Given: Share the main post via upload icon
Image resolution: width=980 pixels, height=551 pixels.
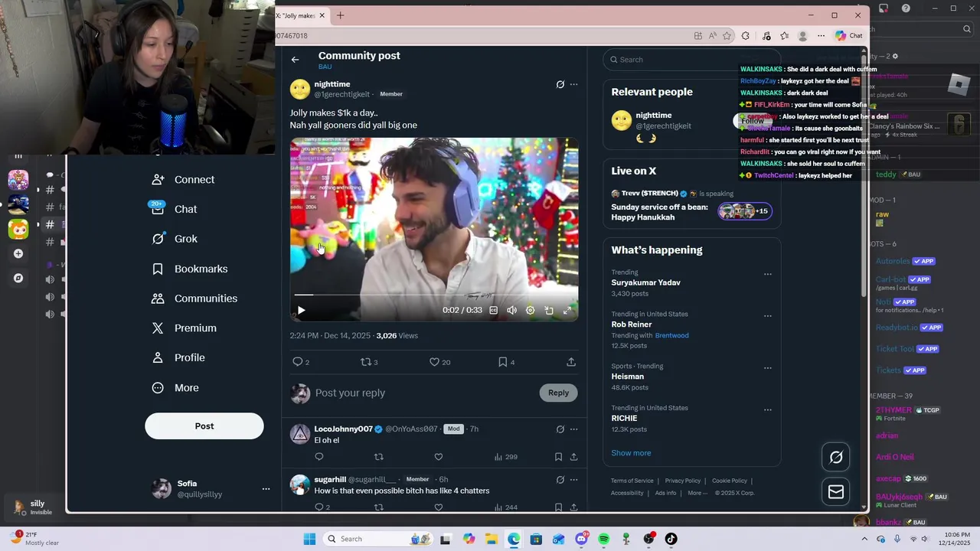Looking at the screenshot, I should tap(571, 362).
